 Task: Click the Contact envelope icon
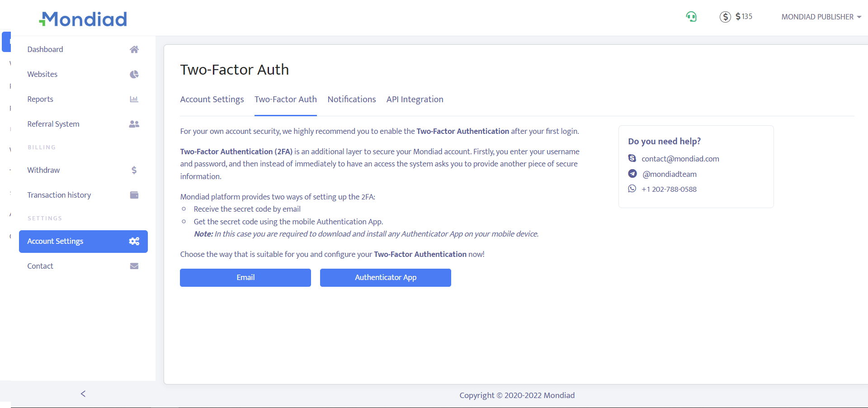pyautogui.click(x=134, y=266)
